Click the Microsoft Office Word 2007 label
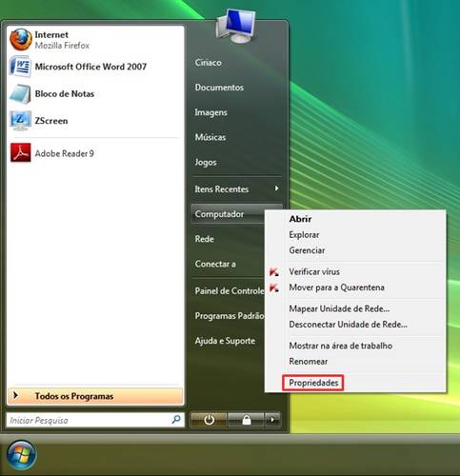The width and height of the screenshot is (460, 476). [x=90, y=67]
